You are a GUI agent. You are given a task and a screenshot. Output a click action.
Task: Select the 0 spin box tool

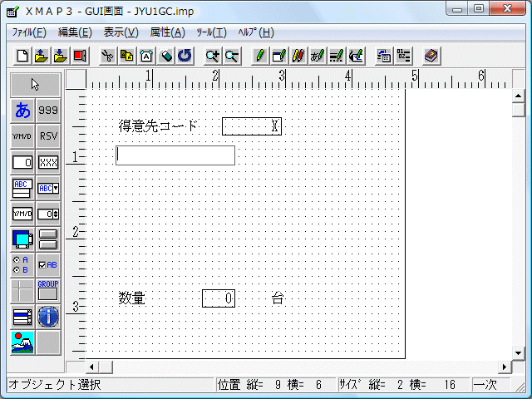pos(48,214)
